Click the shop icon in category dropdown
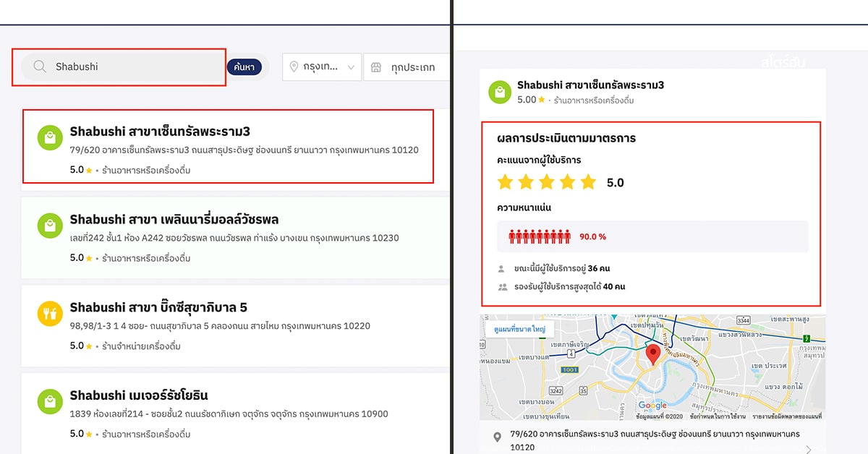868x454 pixels. (375, 67)
